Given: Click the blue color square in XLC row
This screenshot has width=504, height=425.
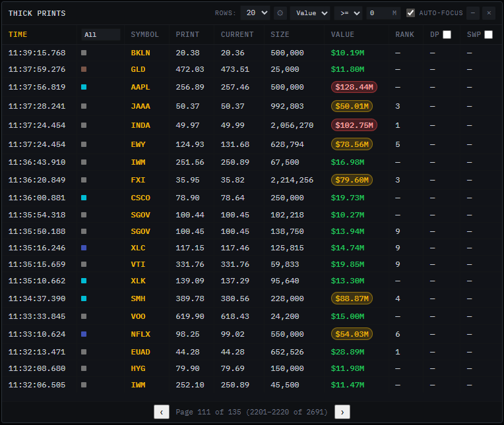Looking at the screenshot, I should pos(84,248).
